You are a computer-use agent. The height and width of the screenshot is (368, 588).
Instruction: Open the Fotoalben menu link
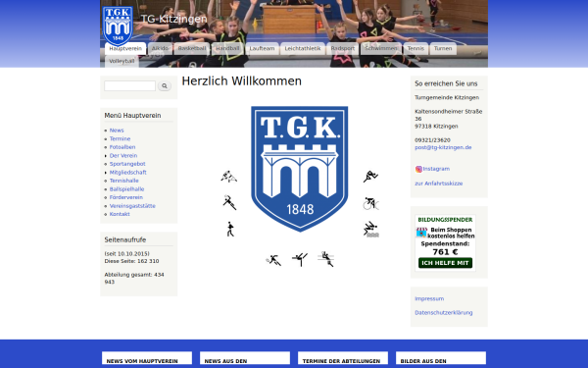tap(122, 147)
